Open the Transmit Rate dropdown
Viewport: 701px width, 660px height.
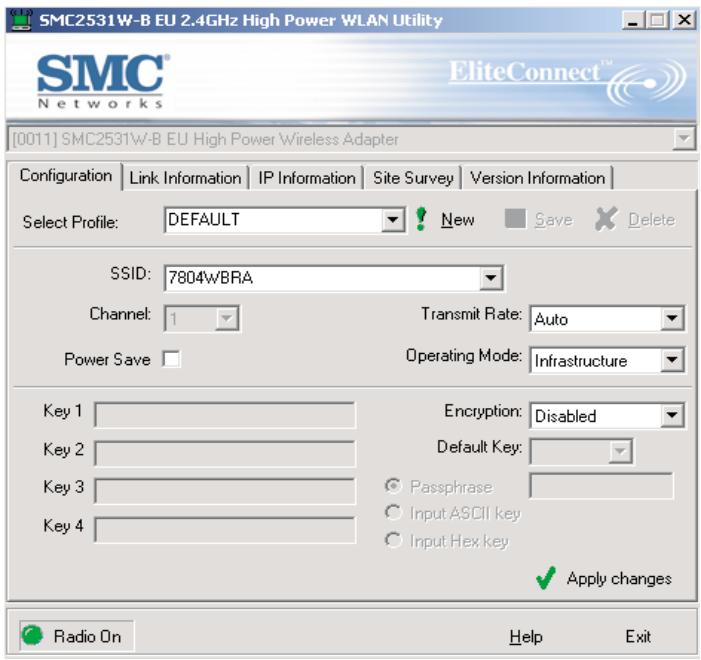click(672, 318)
